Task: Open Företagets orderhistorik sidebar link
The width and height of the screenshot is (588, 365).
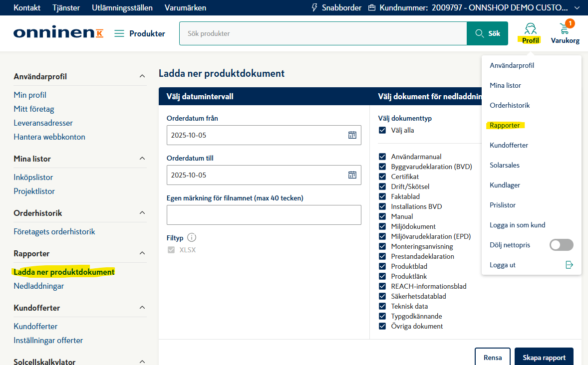Action: [54, 231]
